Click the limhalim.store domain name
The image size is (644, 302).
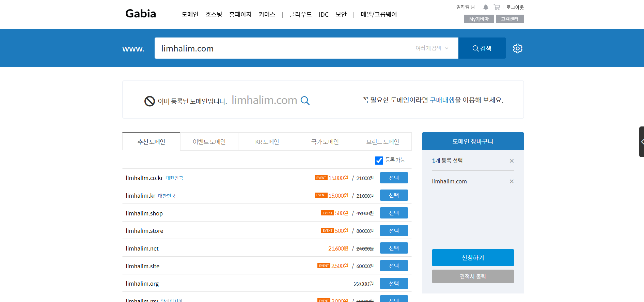point(144,231)
